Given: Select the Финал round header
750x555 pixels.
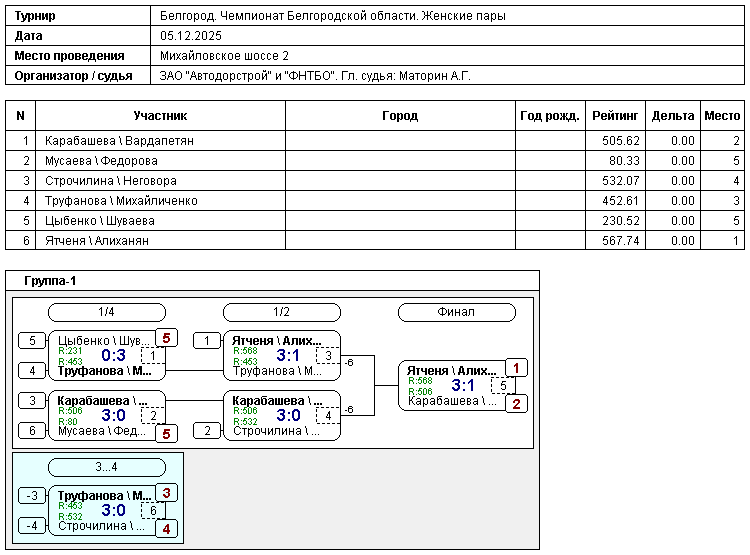Looking at the screenshot, I should (x=456, y=312).
